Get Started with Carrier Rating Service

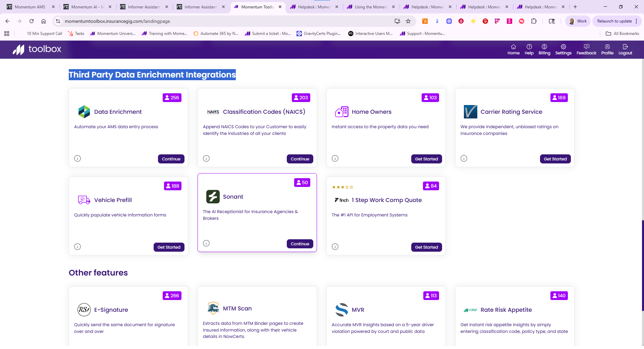(x=555, y=159)
